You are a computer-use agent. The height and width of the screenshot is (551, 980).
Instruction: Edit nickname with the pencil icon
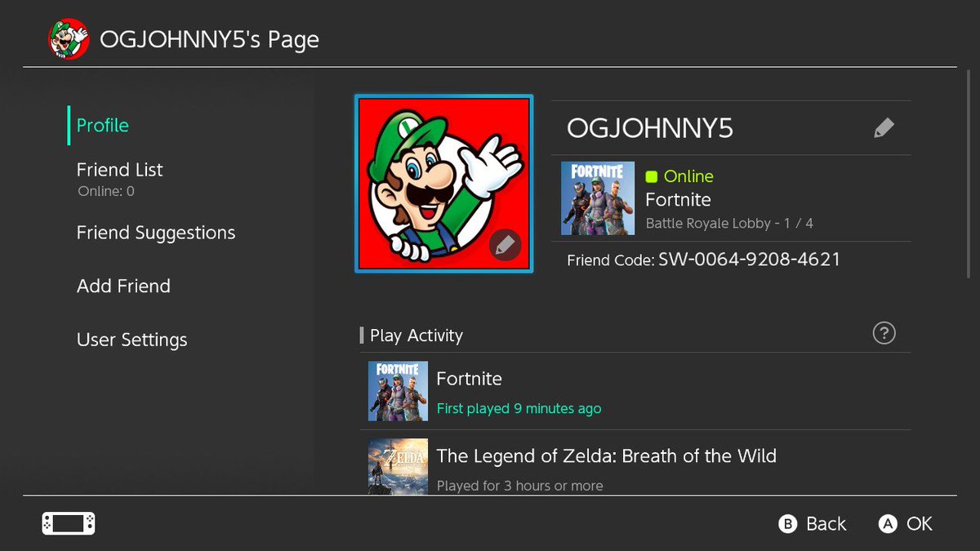[x=884, y=128]
